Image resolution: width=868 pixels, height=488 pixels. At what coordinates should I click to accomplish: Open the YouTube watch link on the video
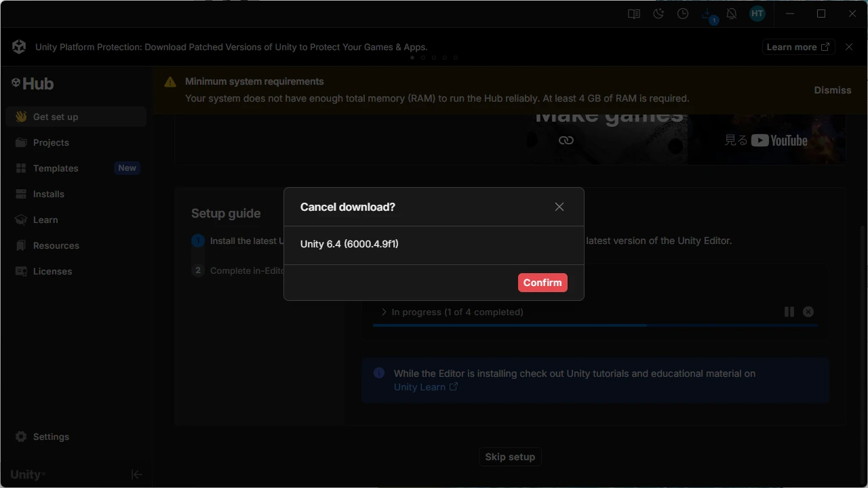pyautogui.click(x=766, y=140)
